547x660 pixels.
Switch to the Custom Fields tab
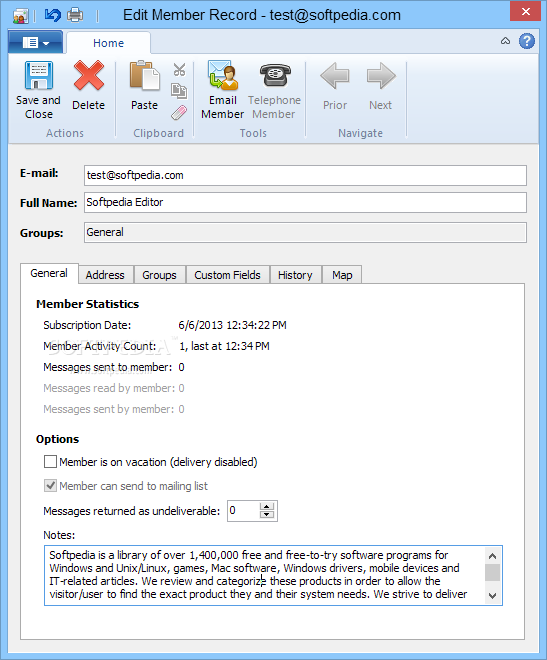(228, 275)
